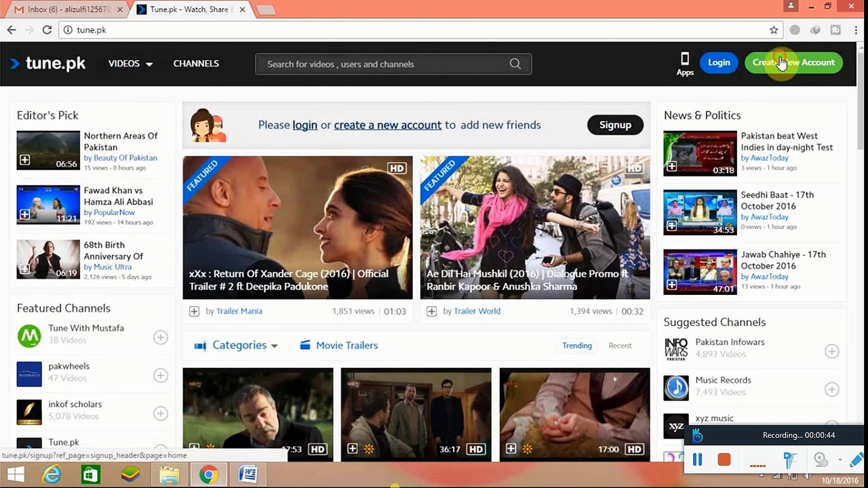Follow Tune With Mustafa channel plus icon
The image size is (868, 488).
pos(161,337)
